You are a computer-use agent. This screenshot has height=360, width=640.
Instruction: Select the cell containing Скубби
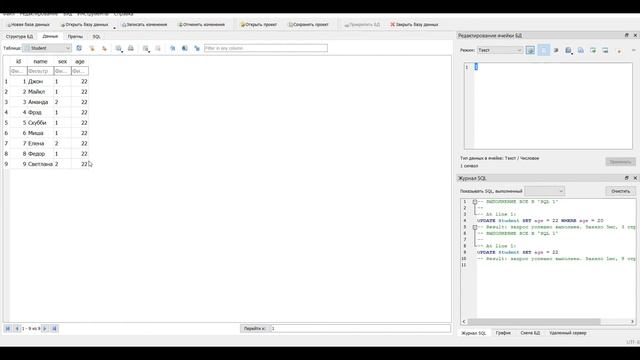pyautogui.click(x=40, y=123)
